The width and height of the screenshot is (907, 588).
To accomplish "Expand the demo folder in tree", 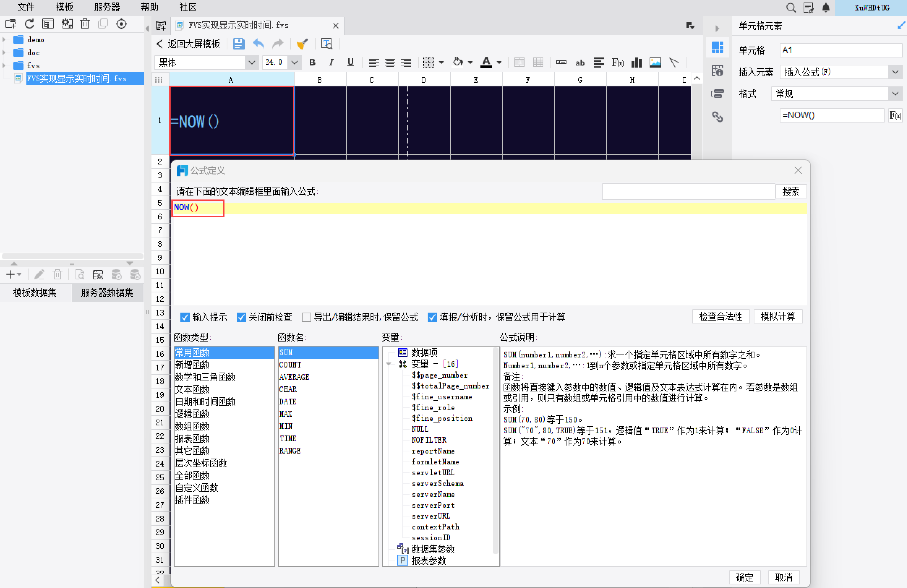I will pos(4,40).
